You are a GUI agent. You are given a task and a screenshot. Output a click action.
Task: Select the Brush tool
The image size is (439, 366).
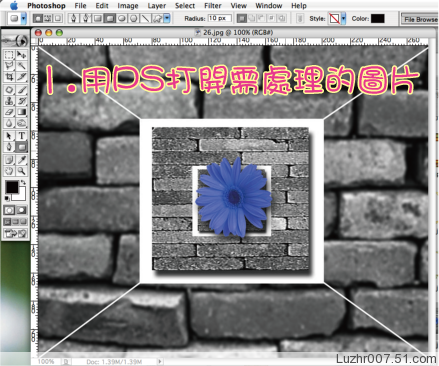(x=21, y=90)
